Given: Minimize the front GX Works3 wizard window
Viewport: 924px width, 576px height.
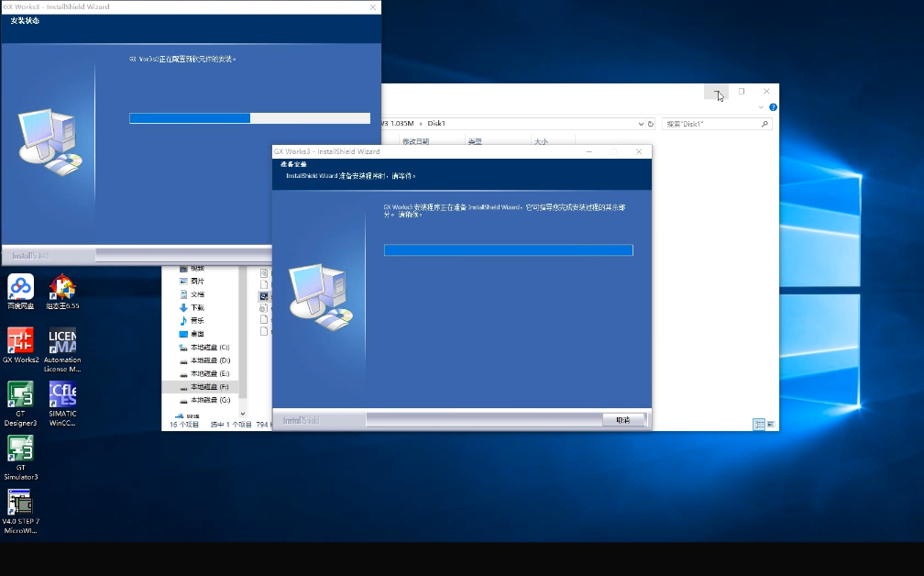Looking at the screenshot, I should click(x=588, y=151).
